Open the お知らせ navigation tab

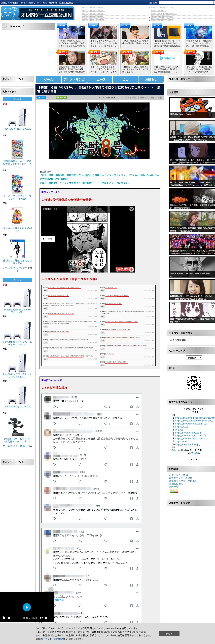click(151, 79)
